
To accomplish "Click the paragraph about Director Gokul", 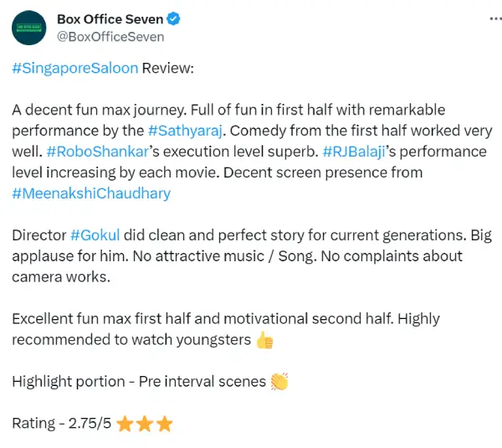I will click(252, 256).
